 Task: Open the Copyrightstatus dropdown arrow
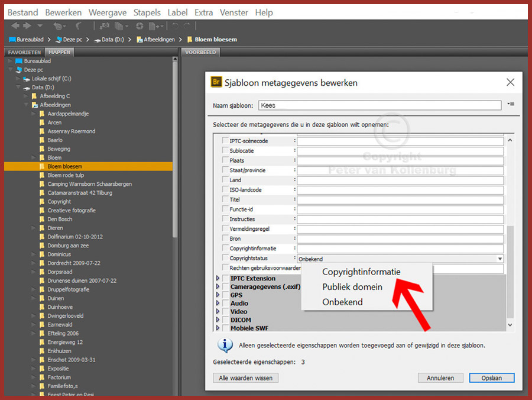click(499, 259)
